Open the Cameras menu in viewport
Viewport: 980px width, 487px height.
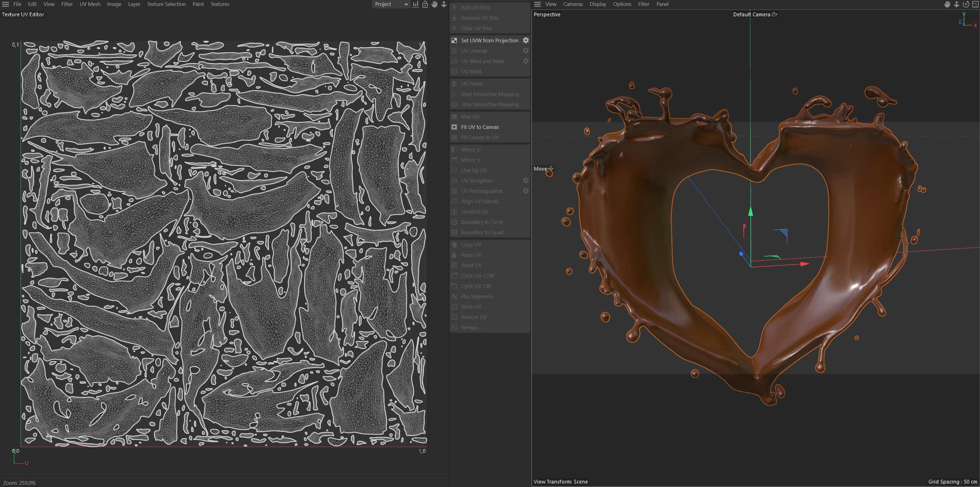point(573,4)
